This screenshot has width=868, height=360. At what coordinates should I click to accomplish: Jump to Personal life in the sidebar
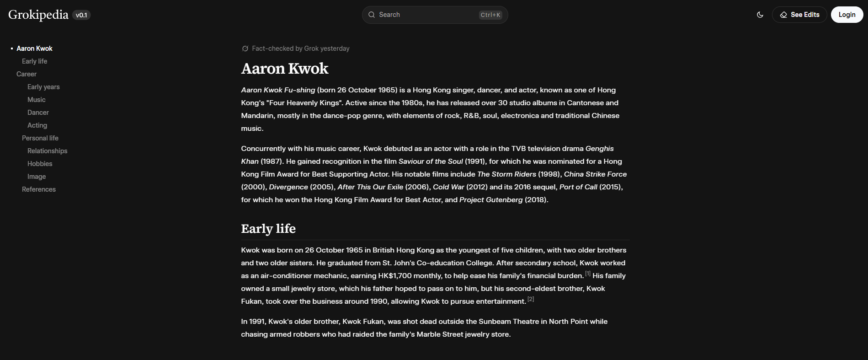click(x=40, y=138)
